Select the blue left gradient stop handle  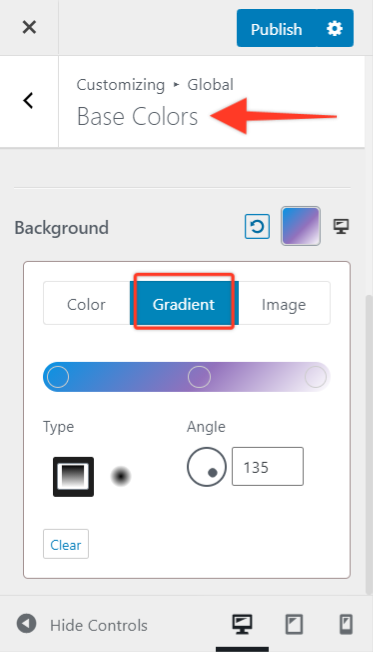pos(58,377)
